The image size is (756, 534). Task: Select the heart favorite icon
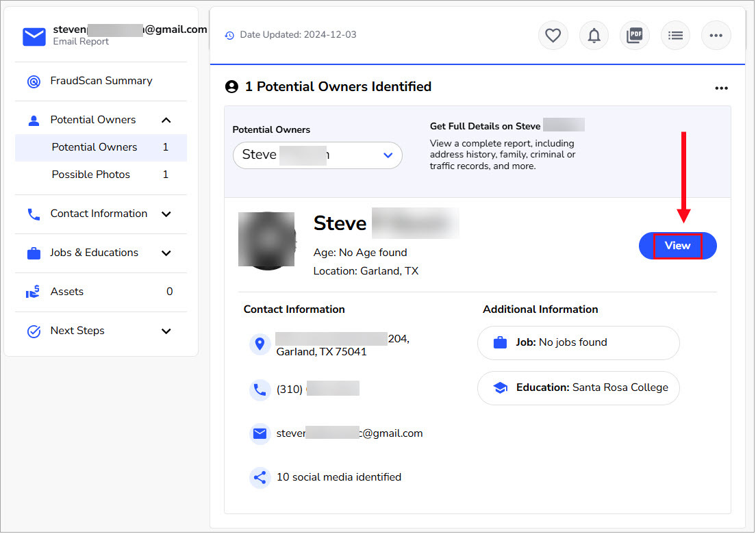(553, 35)
